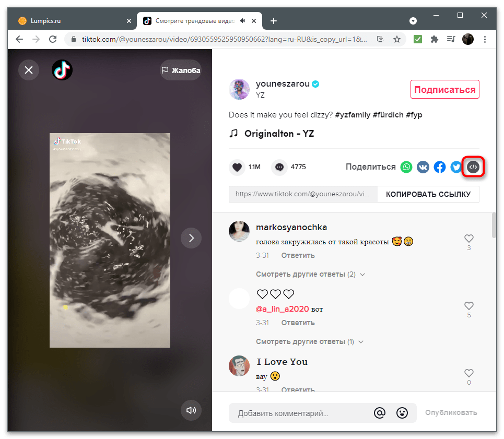This screenshot has height=439, width=504.
Task: Follow the author with the Подписаться button
Action: (444, 89)
